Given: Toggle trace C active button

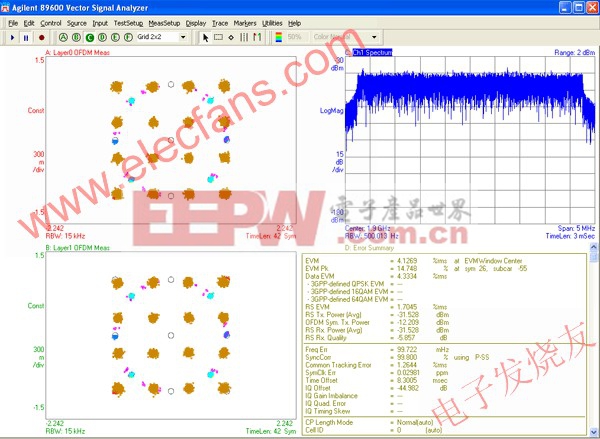Looking at the screenshot, I should coord(90,37).
